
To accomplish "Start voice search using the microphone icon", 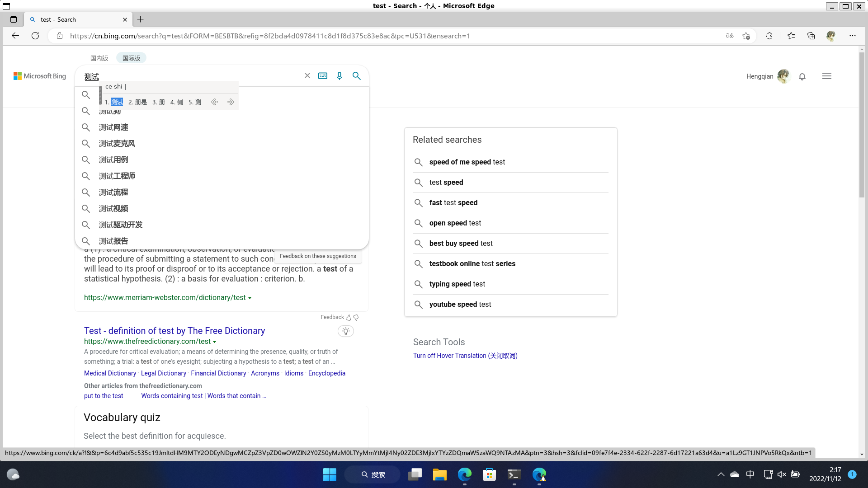I will click(x=340, y=75).
